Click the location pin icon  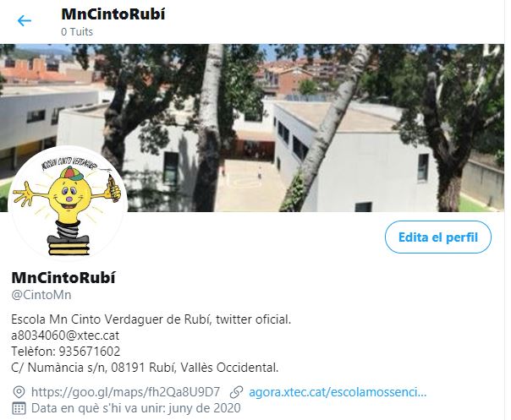coord(19,392)
